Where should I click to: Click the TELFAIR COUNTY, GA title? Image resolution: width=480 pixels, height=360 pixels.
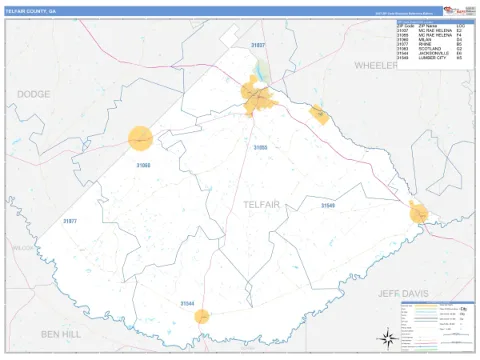click(31, 11)
